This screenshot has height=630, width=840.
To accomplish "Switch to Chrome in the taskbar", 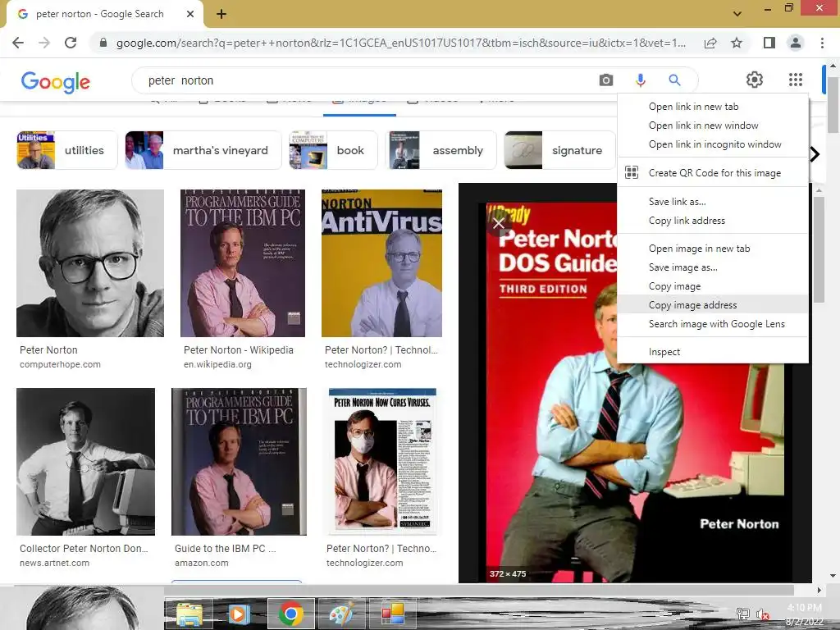I will (x=291, y=614).
